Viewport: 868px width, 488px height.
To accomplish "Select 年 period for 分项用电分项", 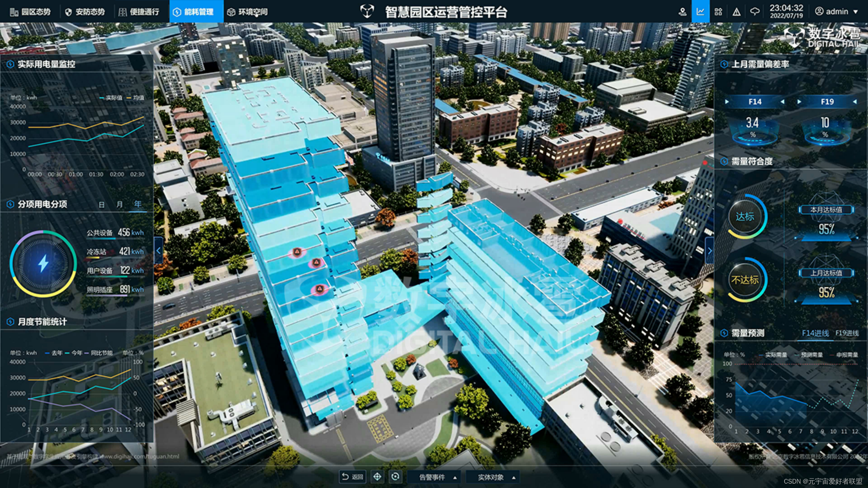I will pyautogui.click(x=138, y=204).
